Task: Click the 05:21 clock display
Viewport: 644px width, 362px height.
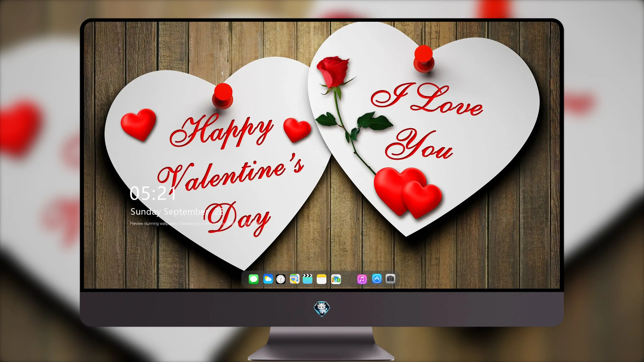Action: point(152,193)
